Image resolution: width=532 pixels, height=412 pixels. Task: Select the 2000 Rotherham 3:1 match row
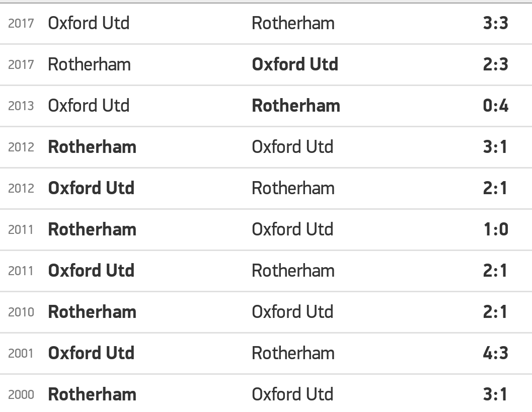click(266, 393)
